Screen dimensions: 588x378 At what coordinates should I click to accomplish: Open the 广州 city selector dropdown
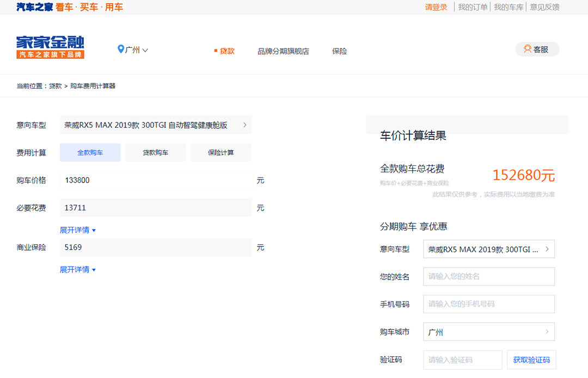point(133,50)
